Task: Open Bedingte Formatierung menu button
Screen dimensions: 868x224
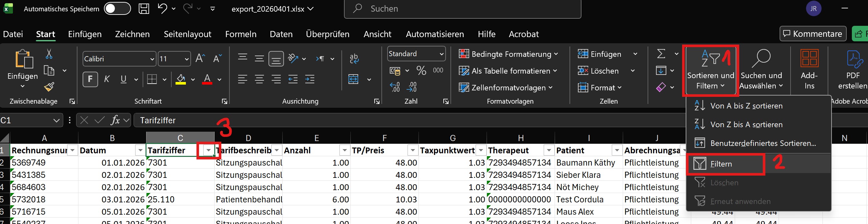Action: [x=509, y=54]
